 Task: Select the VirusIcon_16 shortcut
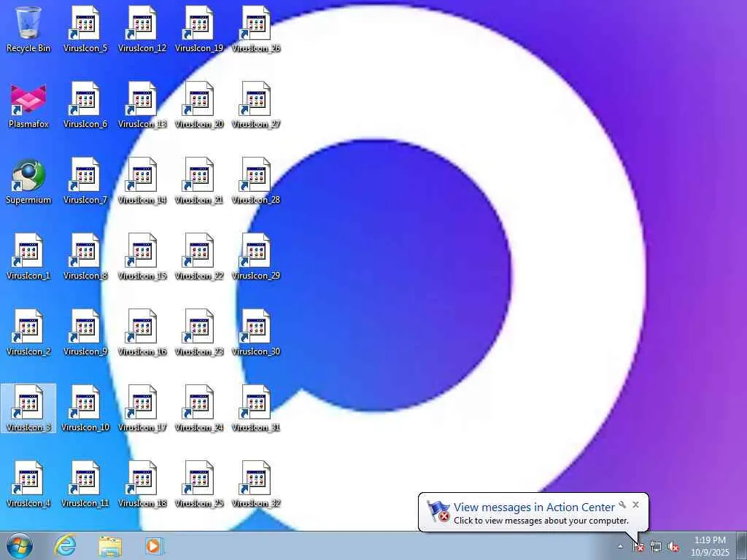pyautogui.click(x=142, y=332)
